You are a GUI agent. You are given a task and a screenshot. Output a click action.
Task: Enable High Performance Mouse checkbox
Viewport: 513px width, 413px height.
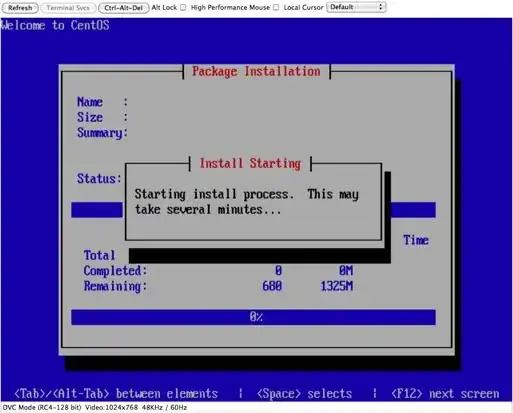[276, 7]
